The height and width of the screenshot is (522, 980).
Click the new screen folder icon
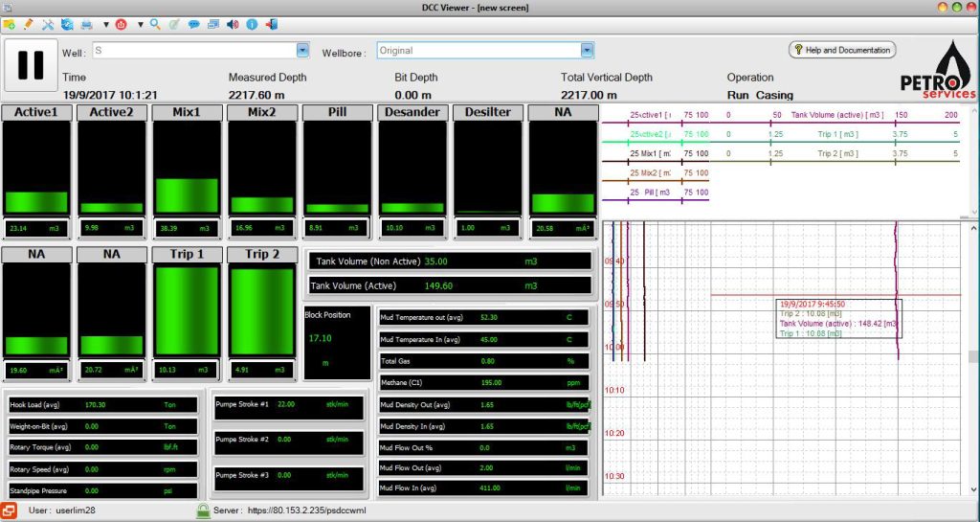(x=10, y=23)
